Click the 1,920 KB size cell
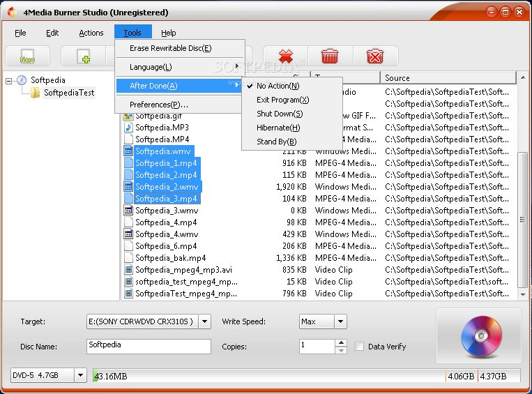The width and height of the screenshot is (532, 394). coord(291,187)
